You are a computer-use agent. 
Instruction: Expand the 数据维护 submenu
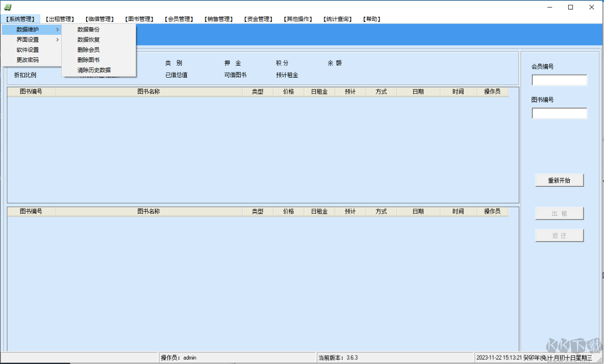(32, 29)
